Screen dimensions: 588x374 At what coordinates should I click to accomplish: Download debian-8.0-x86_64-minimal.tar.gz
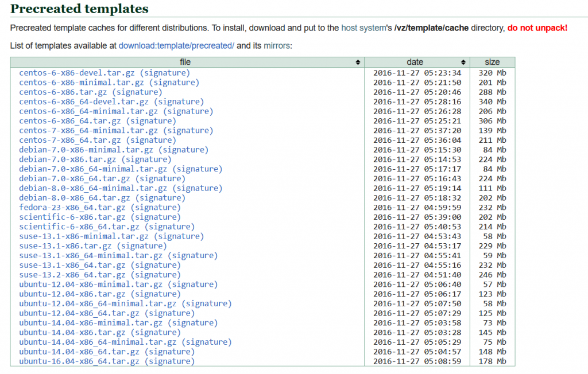coord(93,188)
